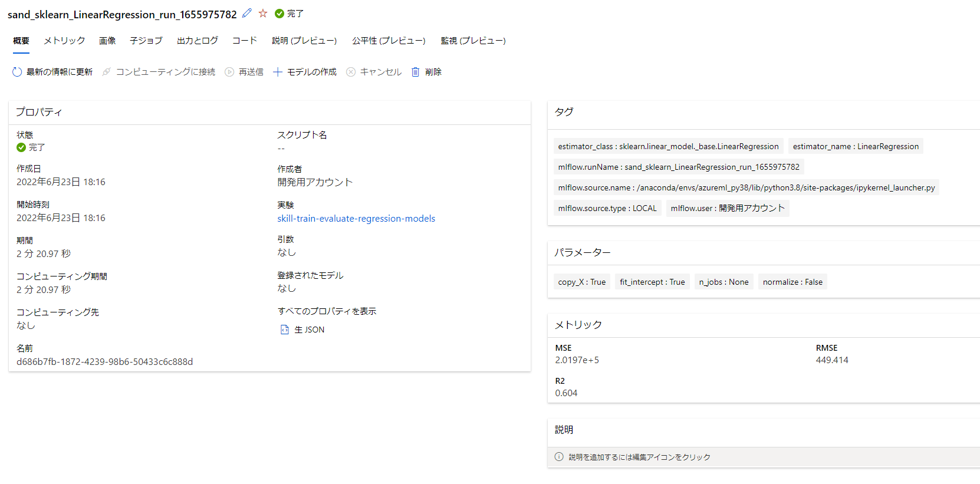Viewport: 980px width, 484px height.
Task: Click the raw JSON file icon
Action: pyautogui.click(x=285, y=330)
